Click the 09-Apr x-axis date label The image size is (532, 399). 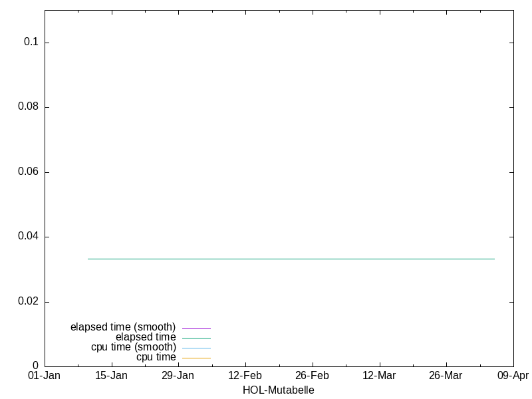click(x=513, y=376)
